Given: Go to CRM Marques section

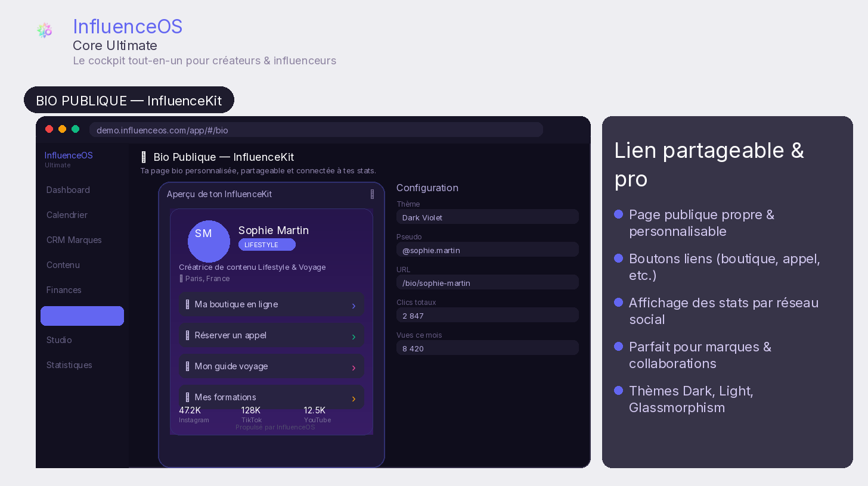Looking at the screenshot, I should (x=74, y=240).
